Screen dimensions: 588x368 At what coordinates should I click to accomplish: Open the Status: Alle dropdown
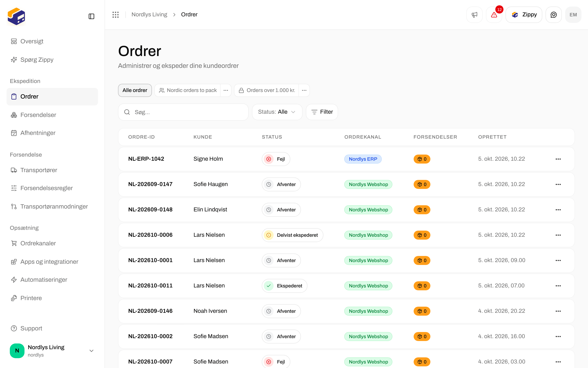point(277,112)
